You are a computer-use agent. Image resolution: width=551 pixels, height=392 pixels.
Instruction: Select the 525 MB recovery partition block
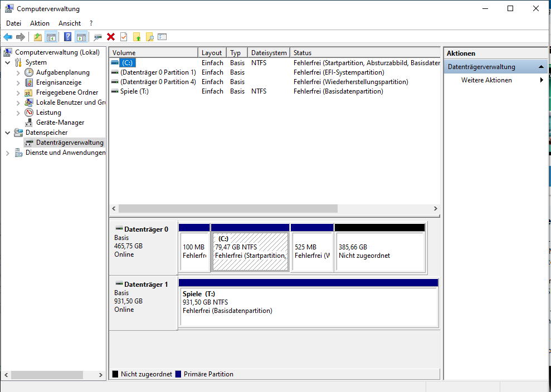tap(312, 248)
